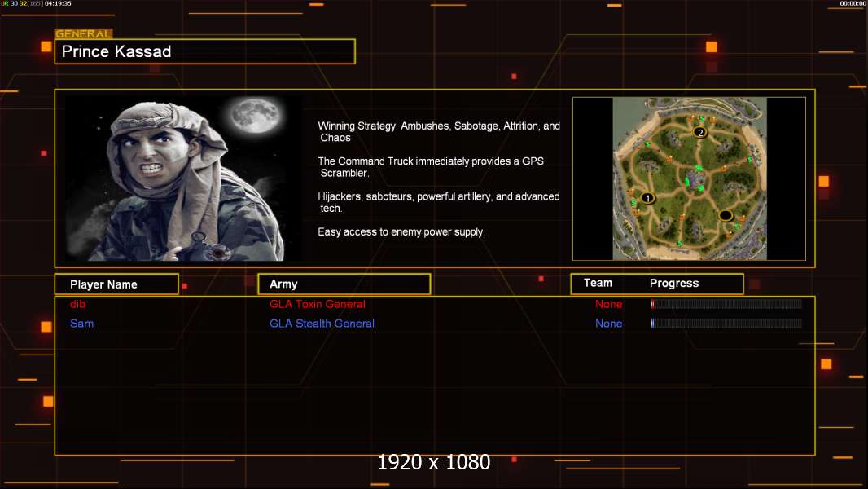Click the timer readout 04:19:35 at top left
The height and width of the screenshot is (489, 868).
[58, 3]
